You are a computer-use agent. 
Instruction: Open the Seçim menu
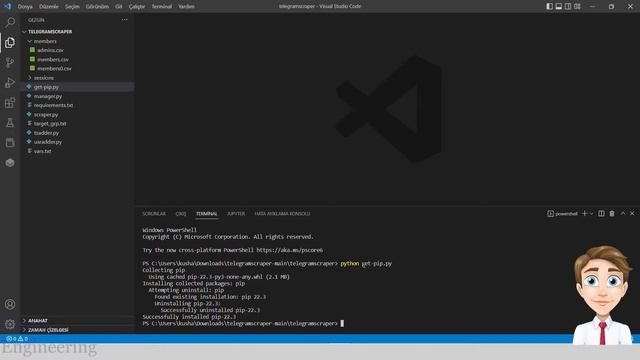pos(72,7)
